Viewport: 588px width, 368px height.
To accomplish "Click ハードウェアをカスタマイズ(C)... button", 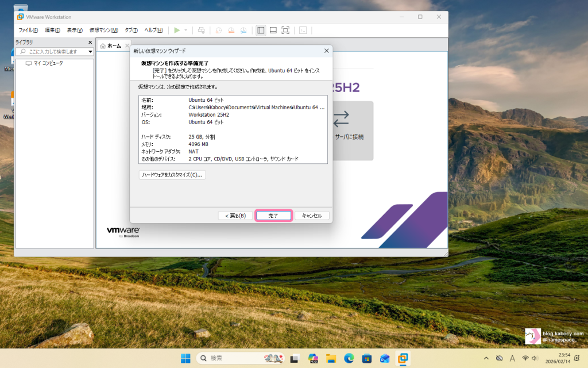I will [x=172, y=174].
